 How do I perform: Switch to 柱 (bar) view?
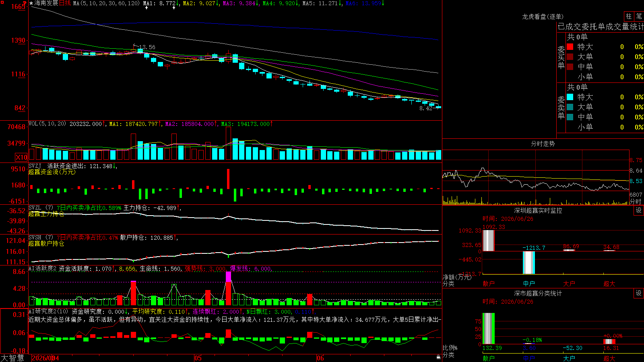[x=629, y=16]
